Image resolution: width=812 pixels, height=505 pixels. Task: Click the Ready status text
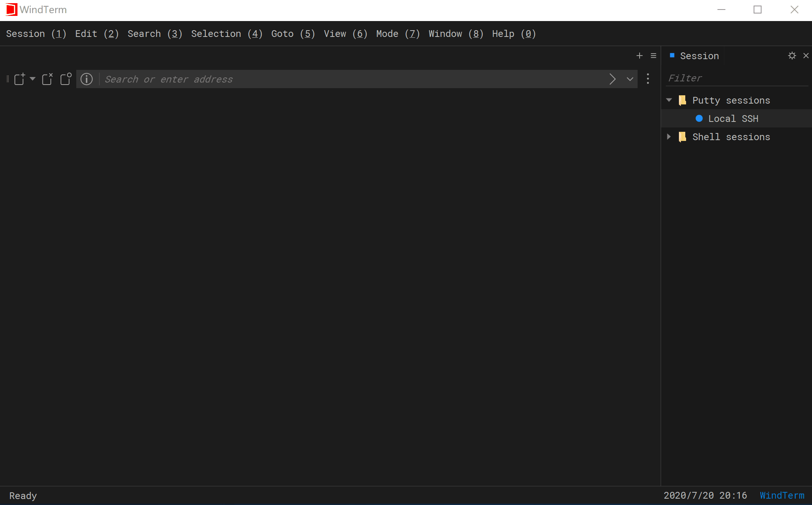tap(23, 496)
